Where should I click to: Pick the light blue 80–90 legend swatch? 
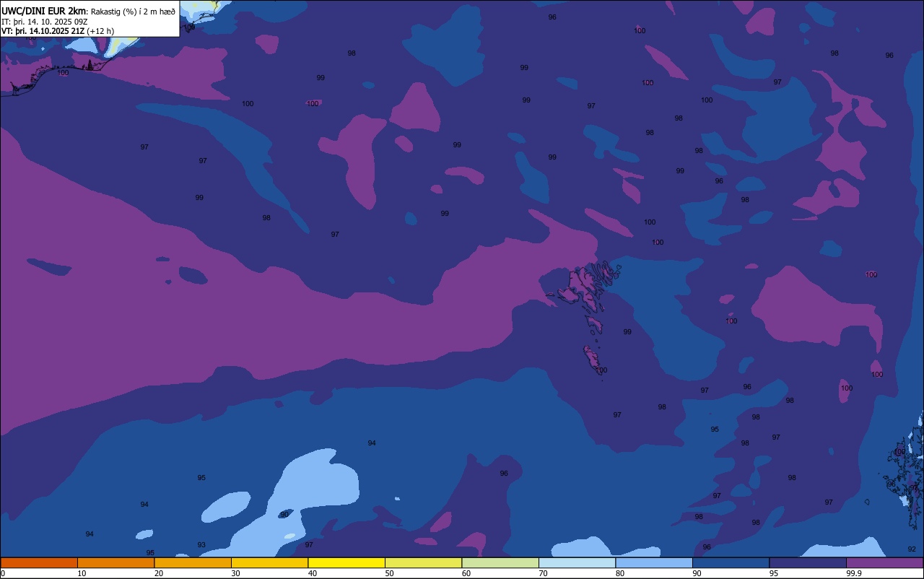654,562
